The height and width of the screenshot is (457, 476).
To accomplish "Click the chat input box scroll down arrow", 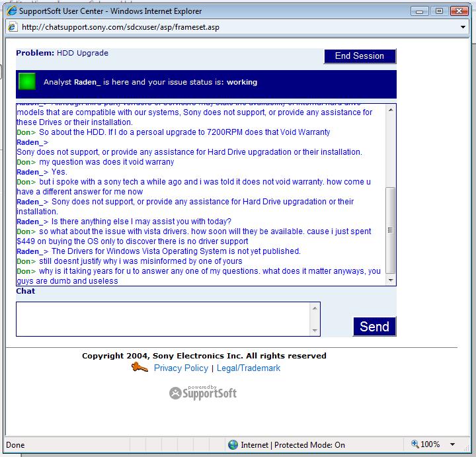I will [315, 330].
